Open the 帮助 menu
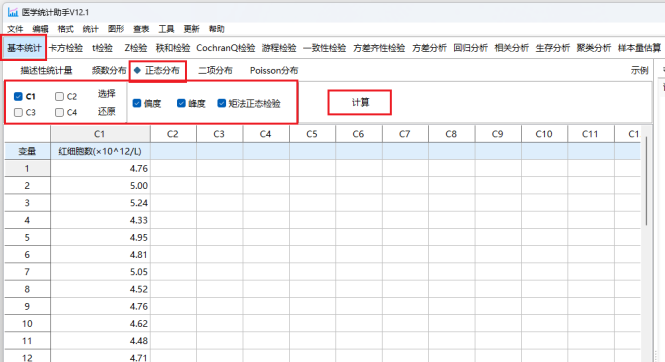Screen dimensions: 665x362 (x=217, y=29)
